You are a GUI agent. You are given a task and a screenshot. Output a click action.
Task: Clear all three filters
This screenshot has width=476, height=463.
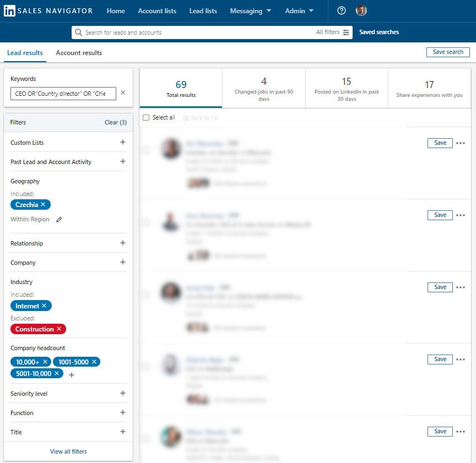[115, 122]
